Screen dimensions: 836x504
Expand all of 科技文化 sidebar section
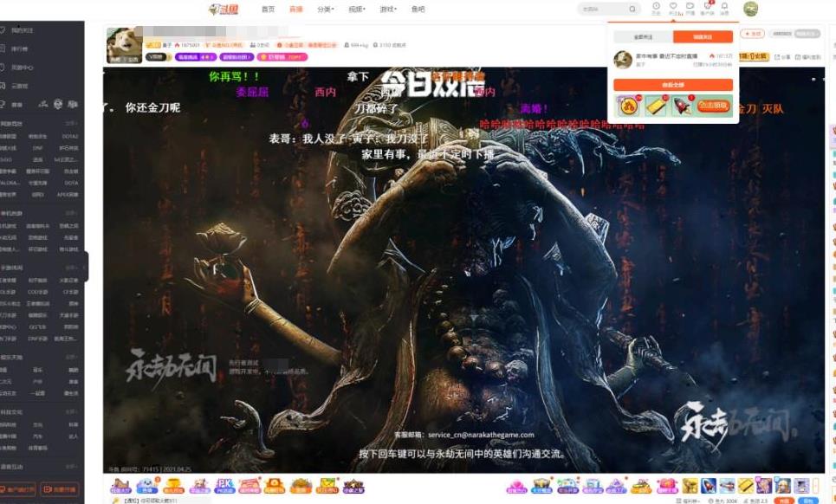pyautogui.click(x=72, y=412)
